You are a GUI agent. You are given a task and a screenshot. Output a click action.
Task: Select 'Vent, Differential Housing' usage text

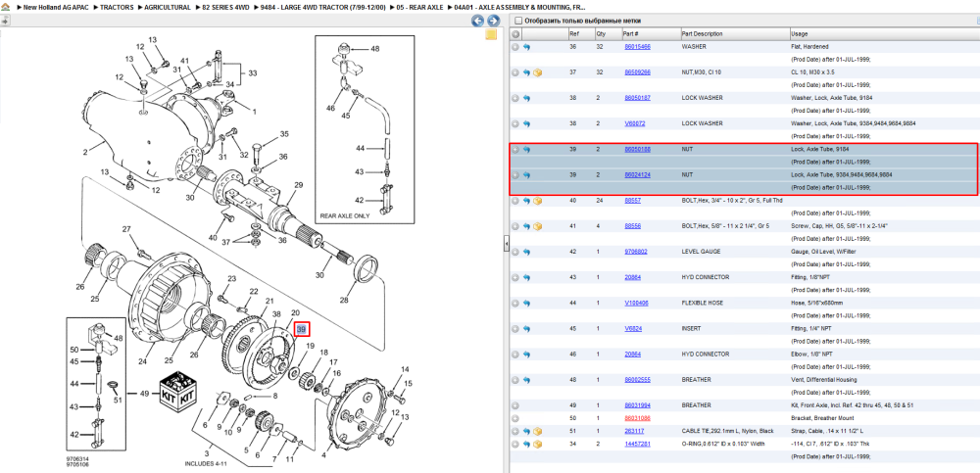(822, 380)
